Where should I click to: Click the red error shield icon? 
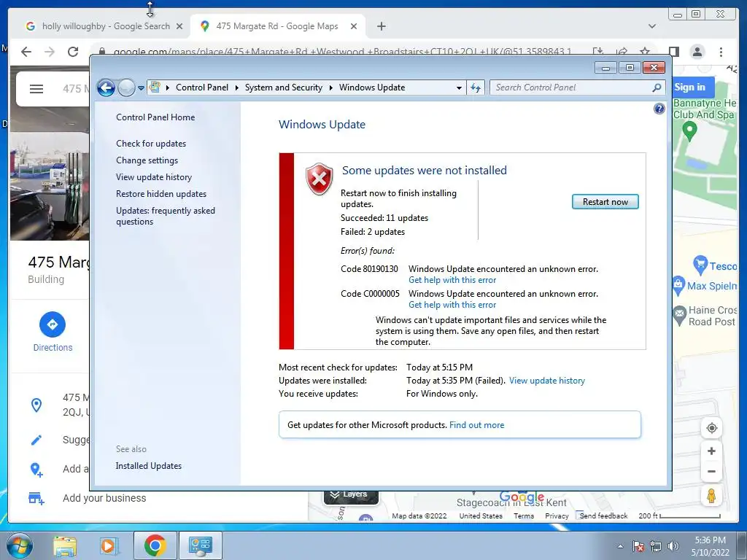click(320, 179)
